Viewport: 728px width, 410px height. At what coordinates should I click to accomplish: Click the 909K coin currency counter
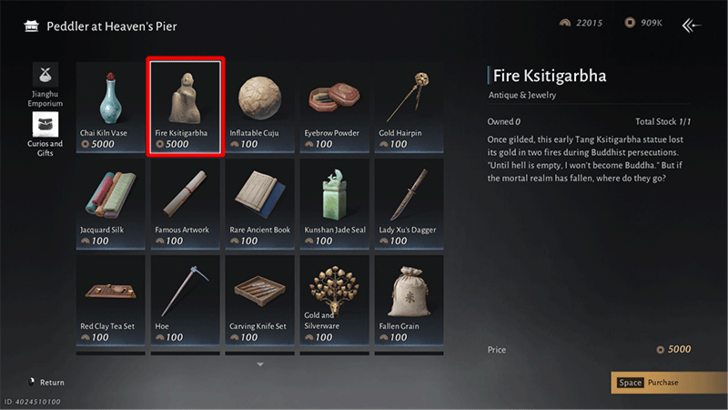tap(644, 23)
